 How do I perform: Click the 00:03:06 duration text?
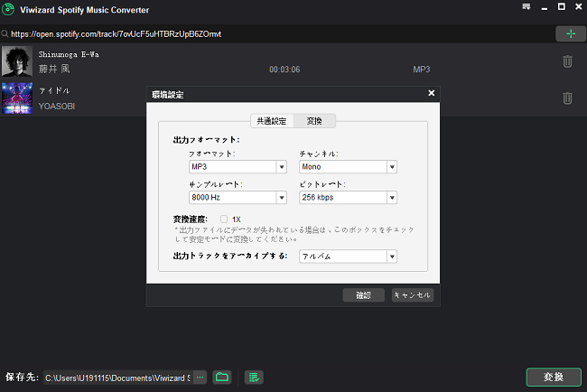[284, 70]
